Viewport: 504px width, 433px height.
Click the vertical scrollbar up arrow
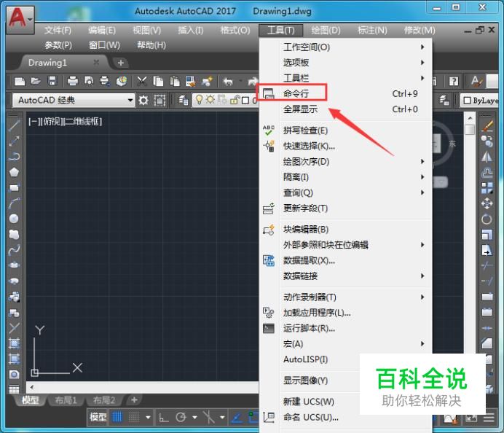pos(470,118)
